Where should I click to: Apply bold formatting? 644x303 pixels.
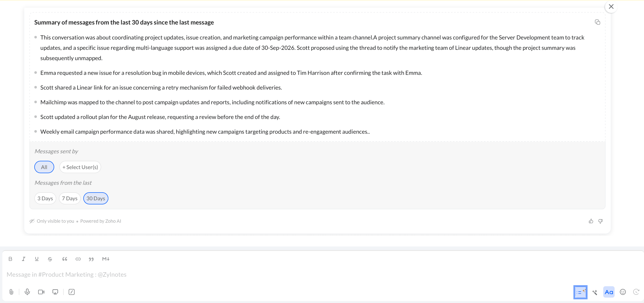click(x=10, y=259)
